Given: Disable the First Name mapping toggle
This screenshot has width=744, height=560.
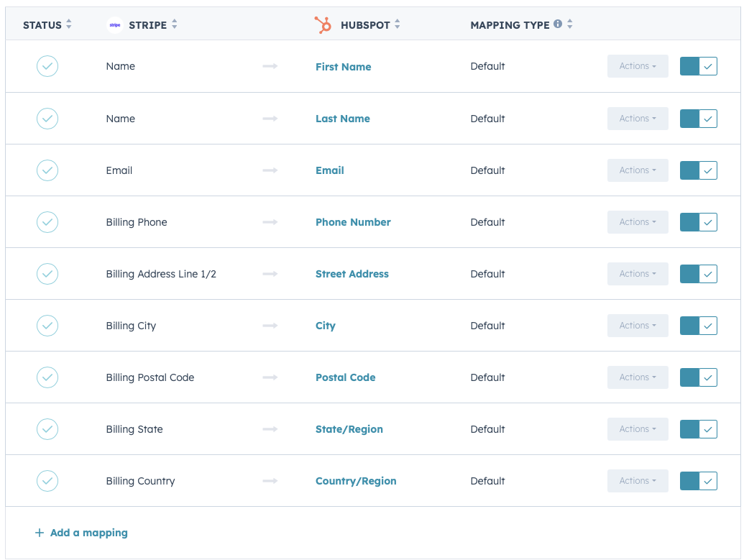Looking at the screenshot, I should pyautogui.click(x=699, y=66).
